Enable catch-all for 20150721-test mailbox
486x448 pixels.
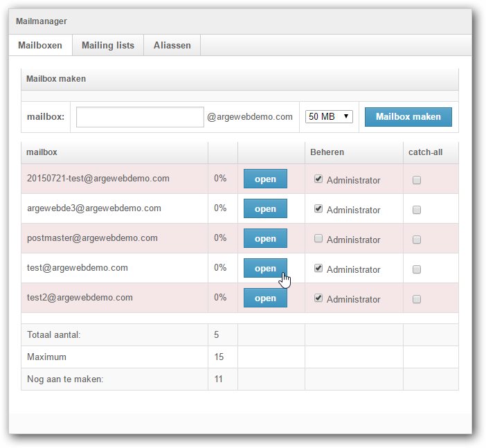click(417, 180)
